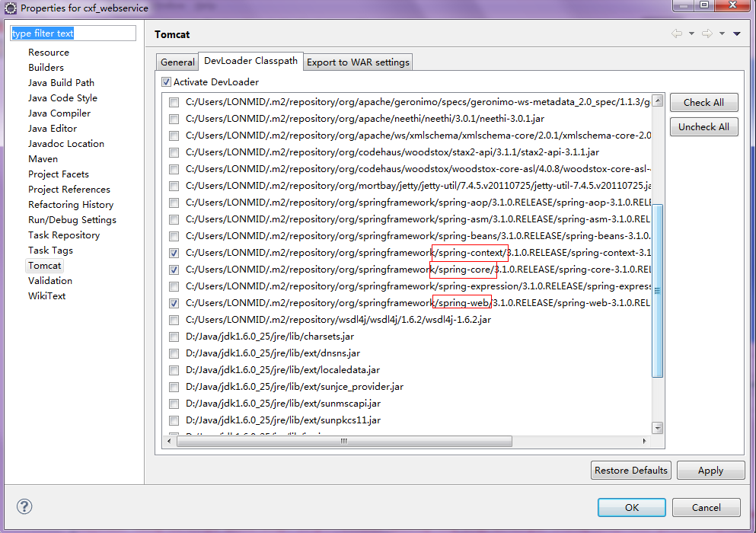Open Run/Debug Settings page
Screen dimensions: 756x533
click(x=72, y=220)
